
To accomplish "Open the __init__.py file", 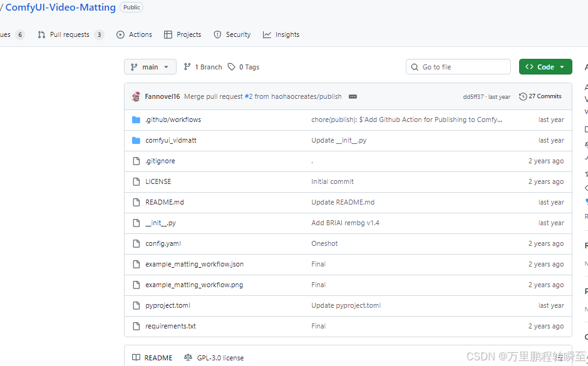I will [160, 223].
